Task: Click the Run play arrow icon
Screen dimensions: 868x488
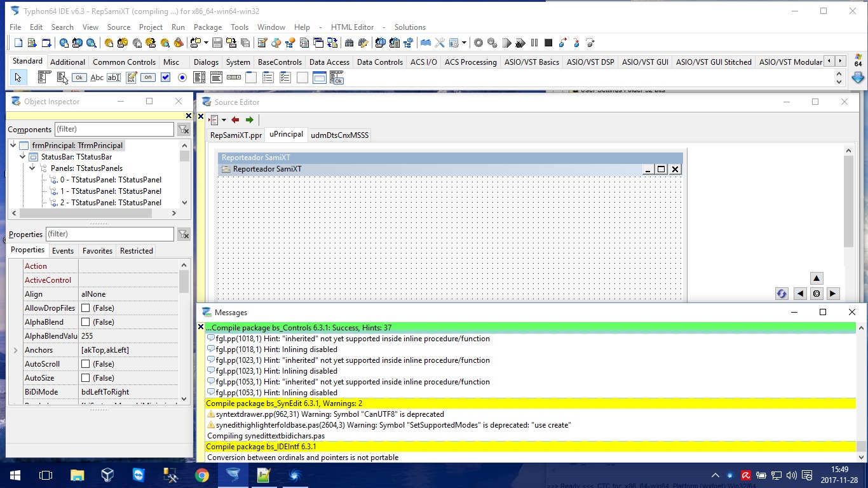Action: click(x=506, y=43)
